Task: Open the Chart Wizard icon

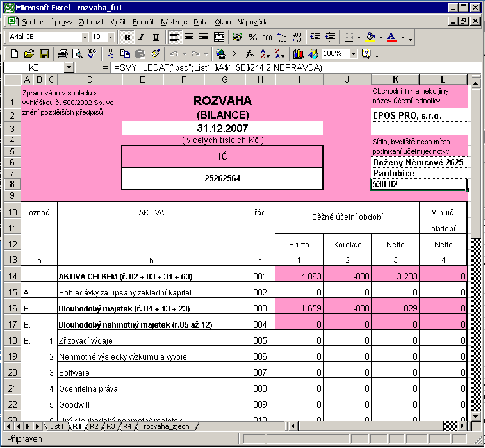Action: 298,54
